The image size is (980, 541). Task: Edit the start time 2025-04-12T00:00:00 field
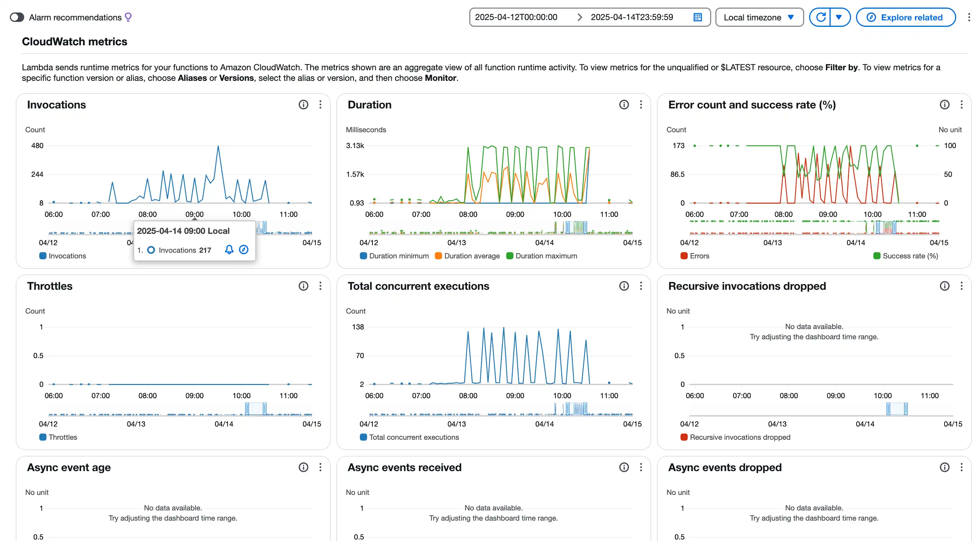click(516, 17)
